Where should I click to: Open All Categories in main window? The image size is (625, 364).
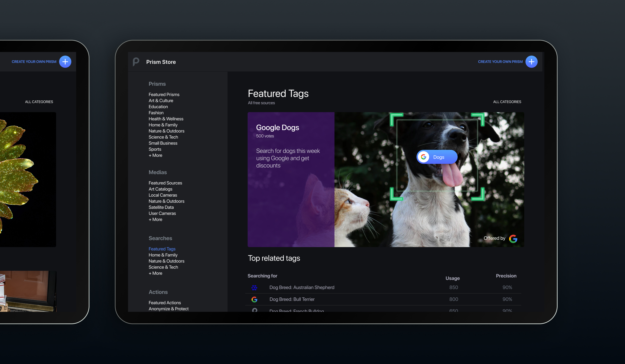coord(507,102)
